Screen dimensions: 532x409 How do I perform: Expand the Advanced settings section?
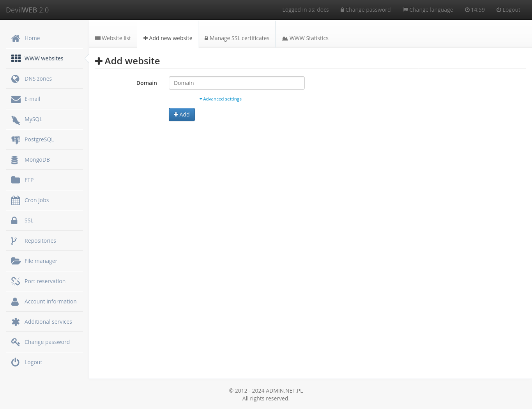(220, 99)
